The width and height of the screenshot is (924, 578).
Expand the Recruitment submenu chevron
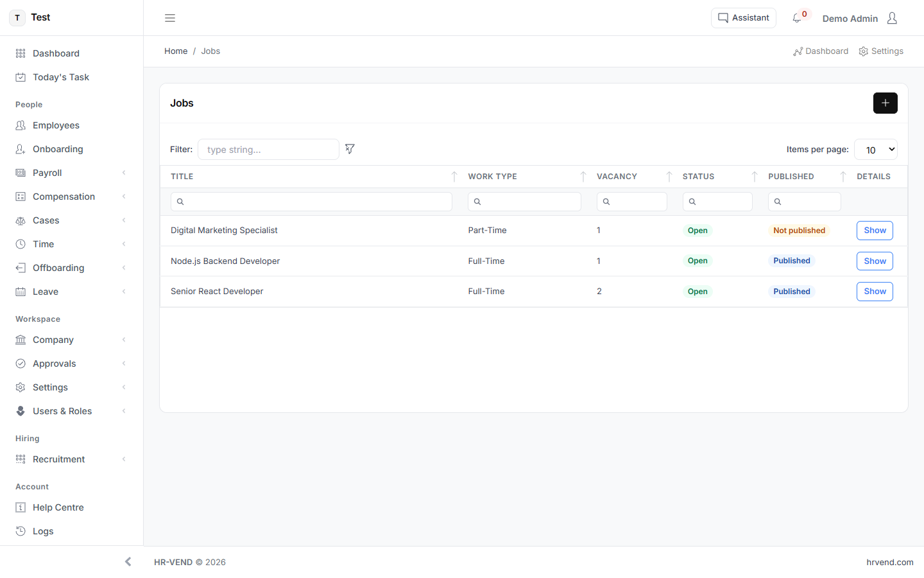pos(124,459)
